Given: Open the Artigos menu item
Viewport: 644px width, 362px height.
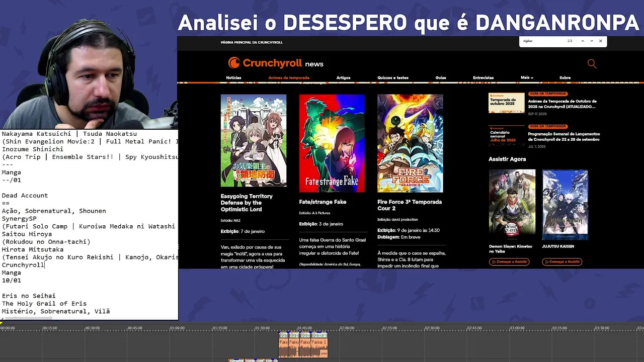Looking at the screenshot, I should coord(343,78).
